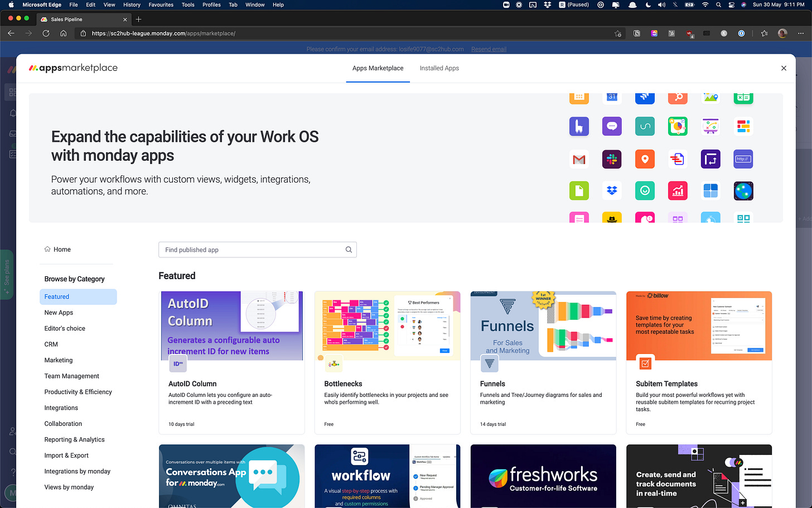812x508 pixels.
Task: Click the '14 days trial' label
Action: coord(493,424)
